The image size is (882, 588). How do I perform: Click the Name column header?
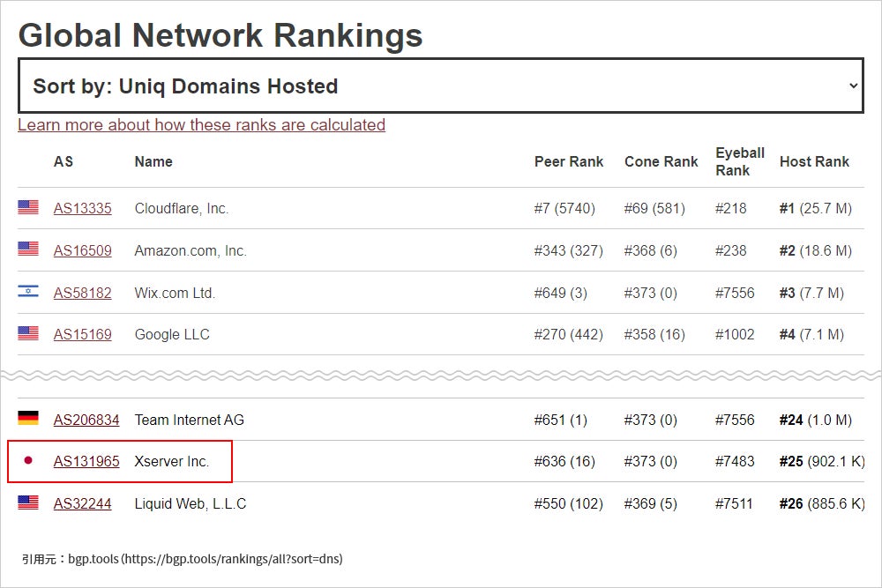[x=153, y=162]
